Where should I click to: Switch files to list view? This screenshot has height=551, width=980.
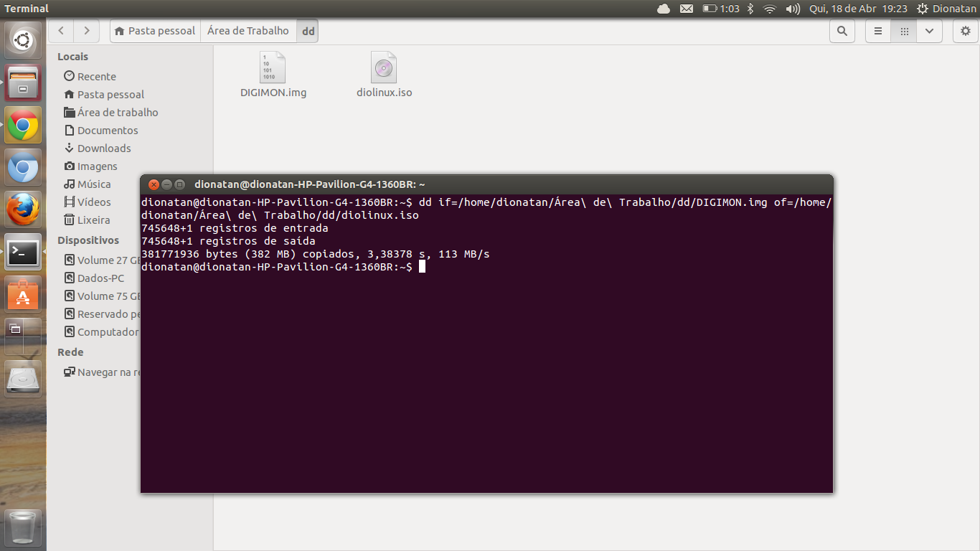click(x=877, y=31)
